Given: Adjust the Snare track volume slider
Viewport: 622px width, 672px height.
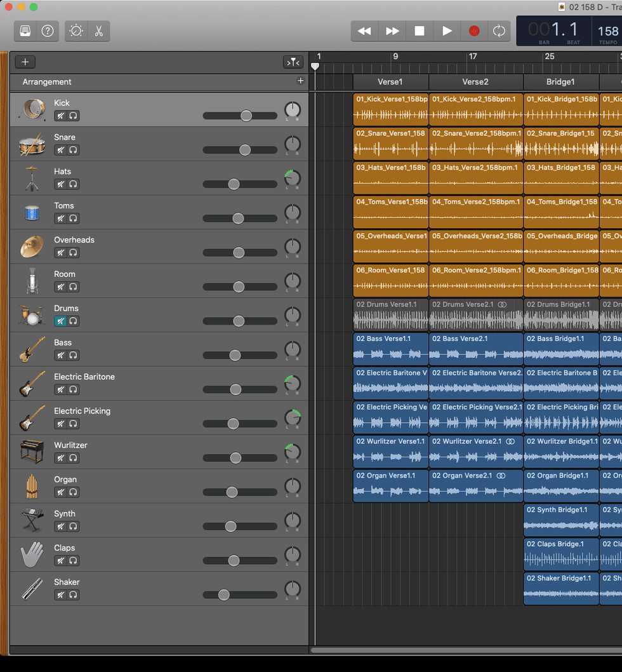Looking at the screenshot, I should (245, 150).
